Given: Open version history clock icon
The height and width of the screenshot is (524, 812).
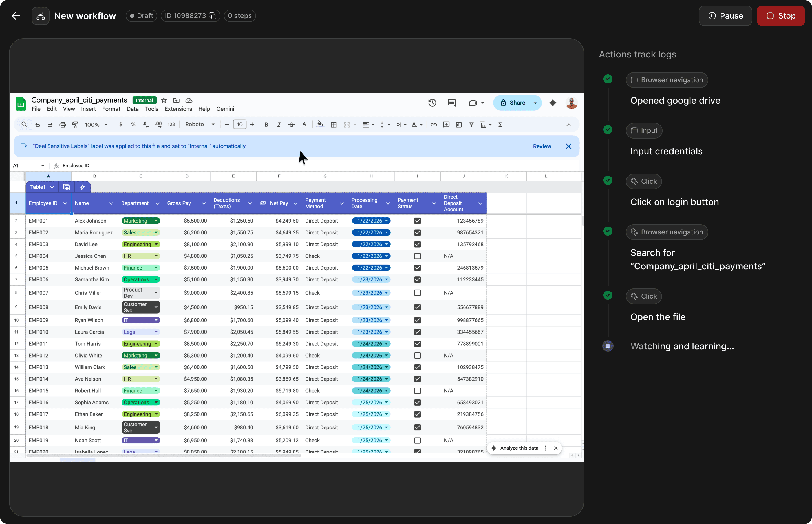Looking at the screenshot, I should pyautogui.click(x=432, y=103).
